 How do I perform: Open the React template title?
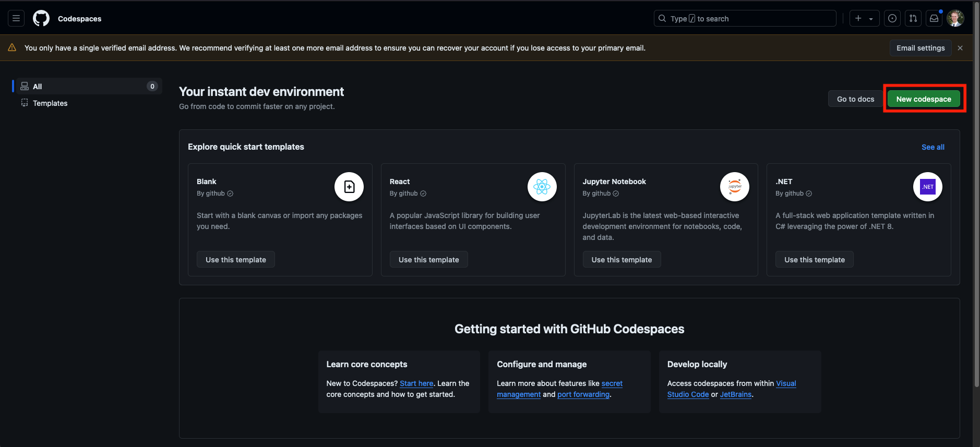(400, 182)
